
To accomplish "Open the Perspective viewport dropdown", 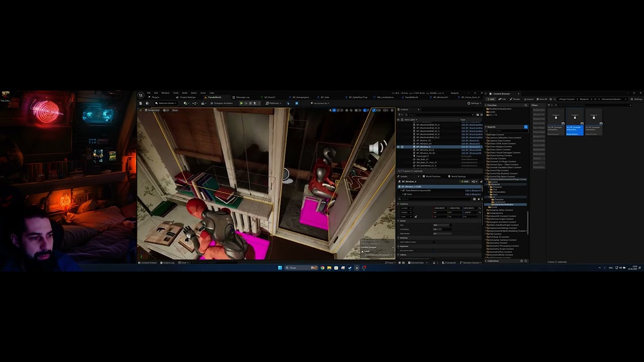I will [x=152, y=110].
